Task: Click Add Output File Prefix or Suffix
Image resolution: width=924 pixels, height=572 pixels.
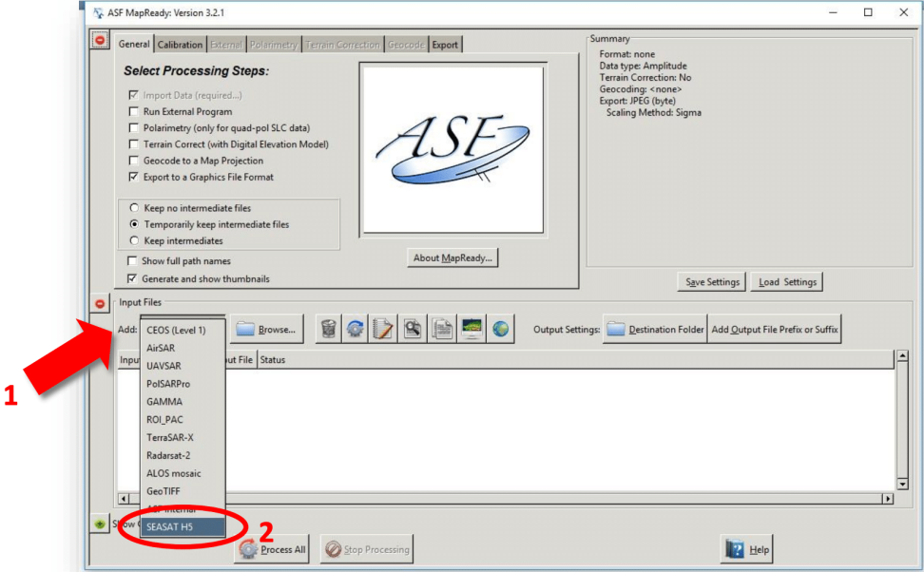Action: [x=775, y=330]
